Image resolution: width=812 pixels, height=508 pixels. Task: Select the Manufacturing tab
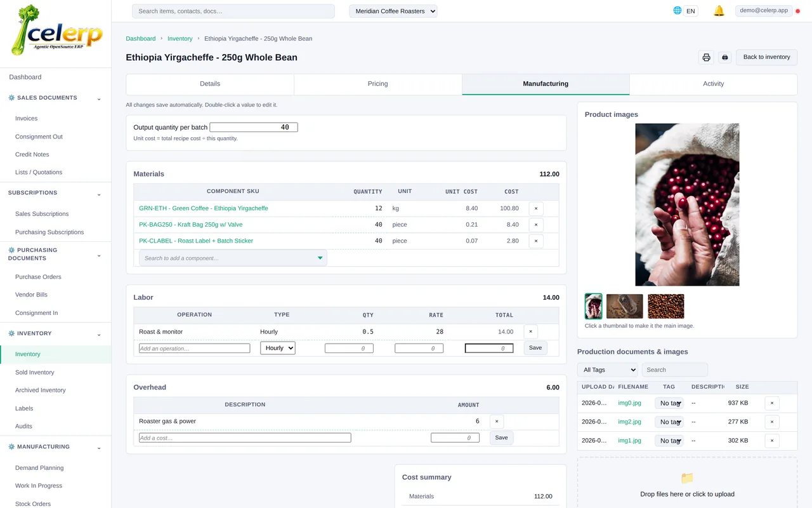(546, 84)
